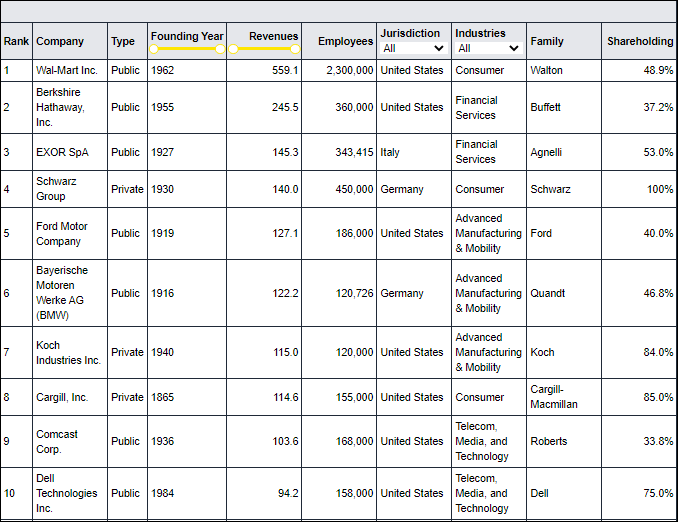Sort by the Rank column header

click(x=15, y=42)
